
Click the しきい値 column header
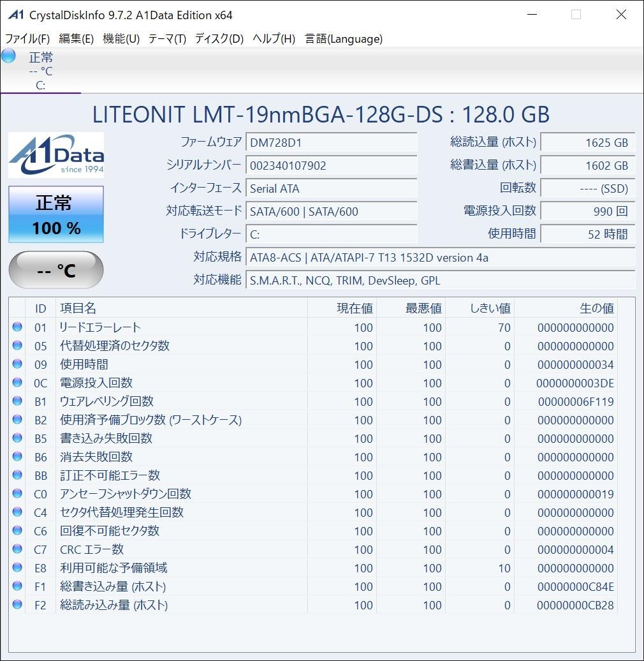[479, 308]
